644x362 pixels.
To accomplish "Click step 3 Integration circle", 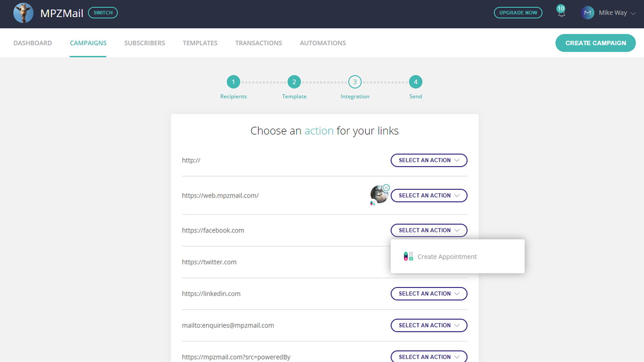I will tap(355, 82).
